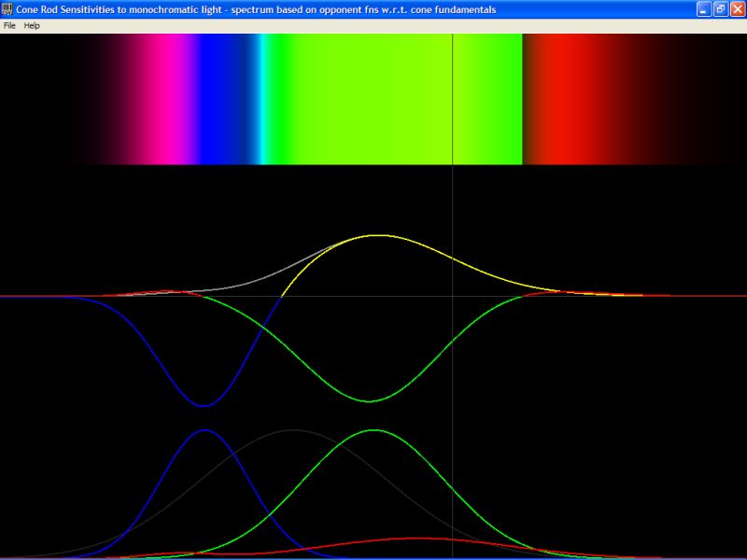Viewport: 747px width, 560px height.
Task: Minimize the Cone Rod Sensitivities window
Action: [704, 9]
